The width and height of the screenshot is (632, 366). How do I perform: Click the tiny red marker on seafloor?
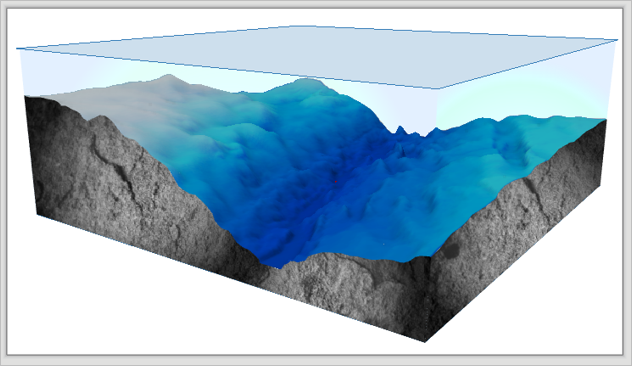pos(335,182)
